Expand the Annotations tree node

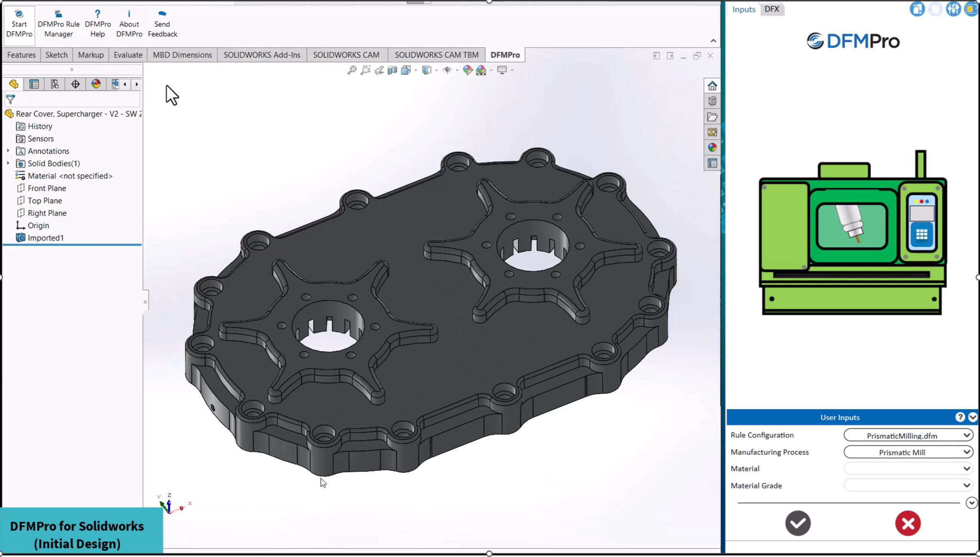[x=8, y=151]
